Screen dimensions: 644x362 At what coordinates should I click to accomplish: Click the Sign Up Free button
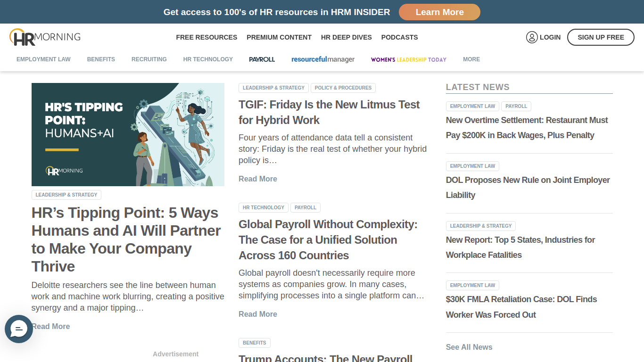pos(601,37)
